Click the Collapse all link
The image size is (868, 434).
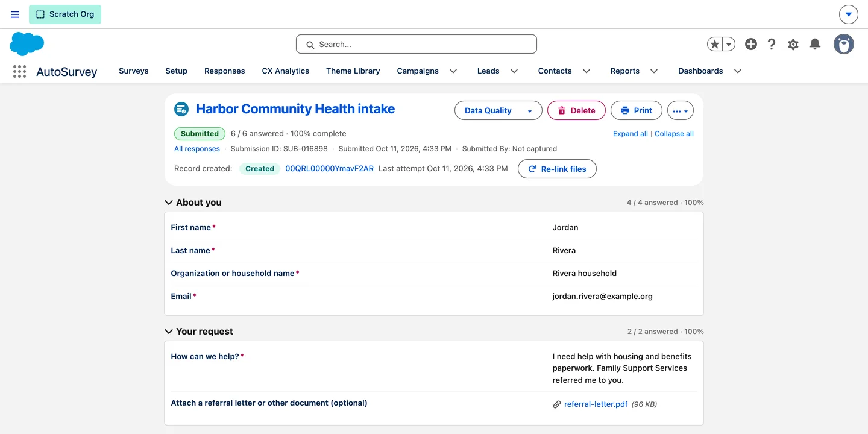click(x=674, y=134)
